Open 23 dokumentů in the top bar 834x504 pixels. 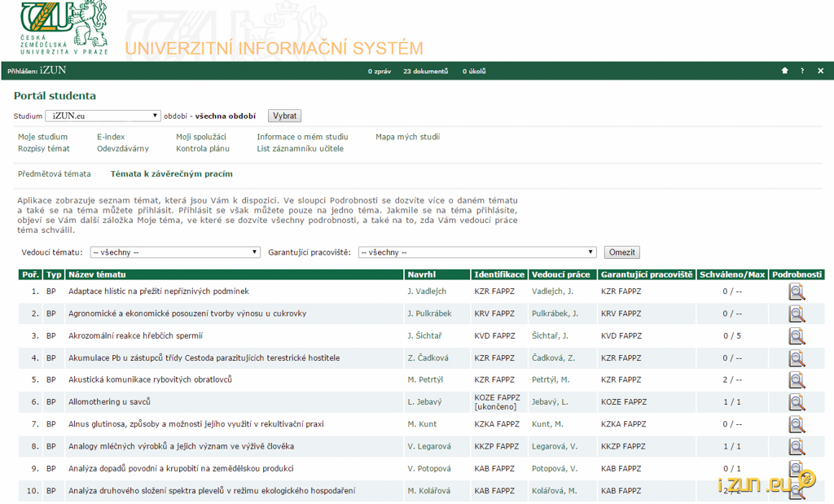pos(425,71)
